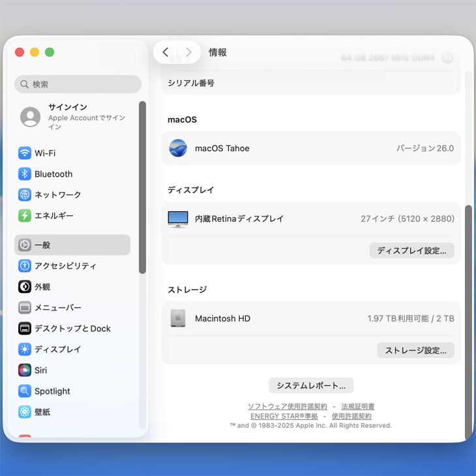The height and width of the screenshot is (476, 476).
Task: Go back with the left chevron
Action: [166, 52]
